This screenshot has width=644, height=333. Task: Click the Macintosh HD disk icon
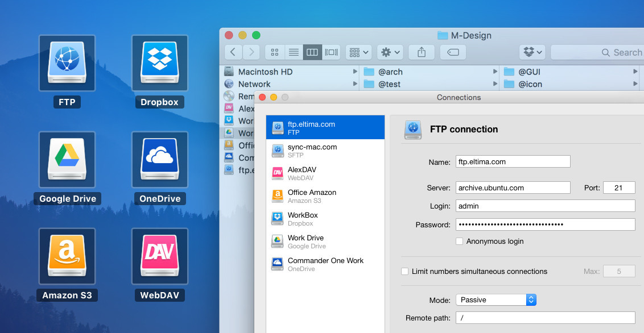tap(229, 72)
